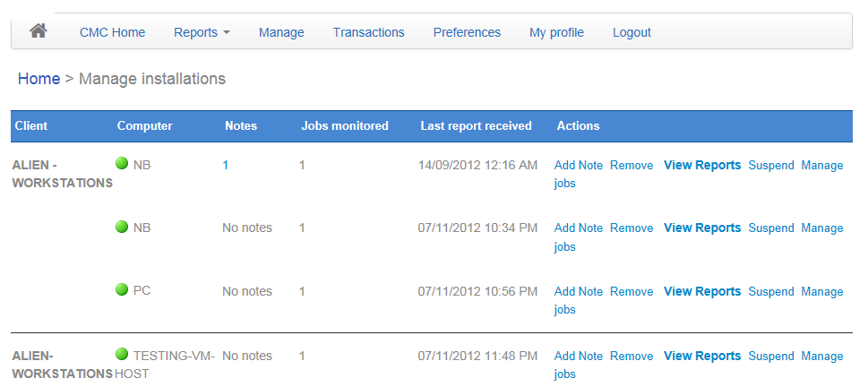Open My profile page

point(556,32)
